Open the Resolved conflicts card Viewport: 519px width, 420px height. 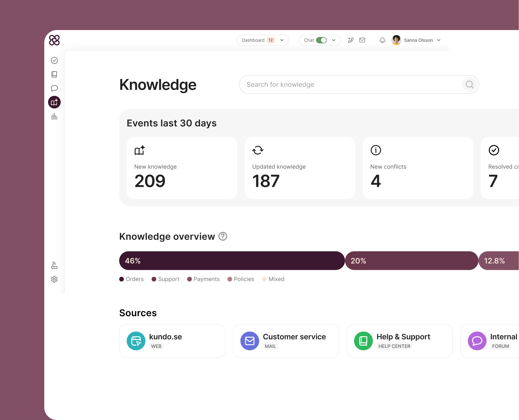click(x=500, y=168)
